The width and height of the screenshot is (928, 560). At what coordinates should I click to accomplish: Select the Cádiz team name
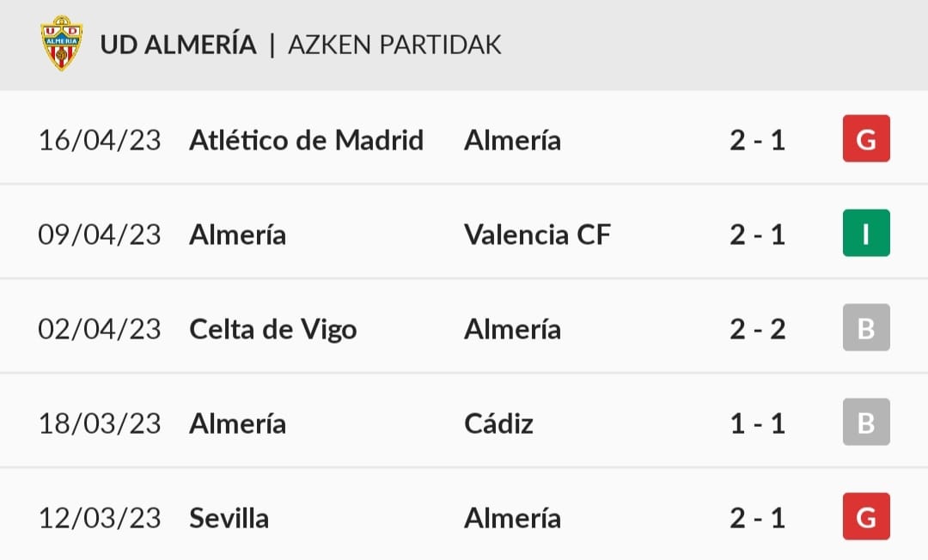point(499,423)
